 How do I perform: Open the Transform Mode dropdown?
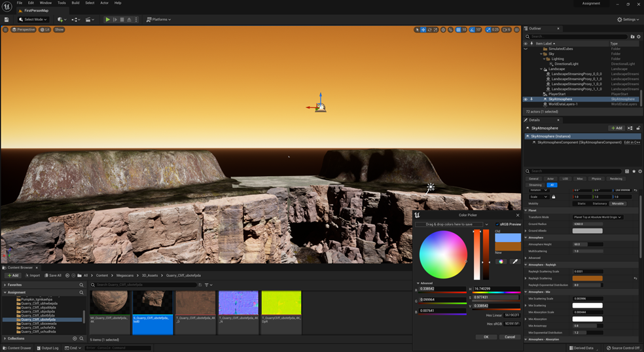pyautogui.click(x=598, y=217)
